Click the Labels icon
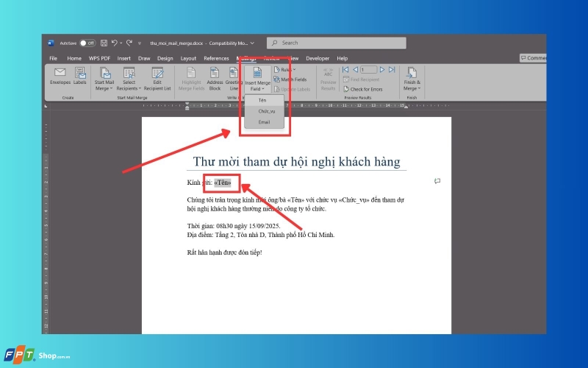The width and height of the screenshot is (588, 368). point(80,76)
